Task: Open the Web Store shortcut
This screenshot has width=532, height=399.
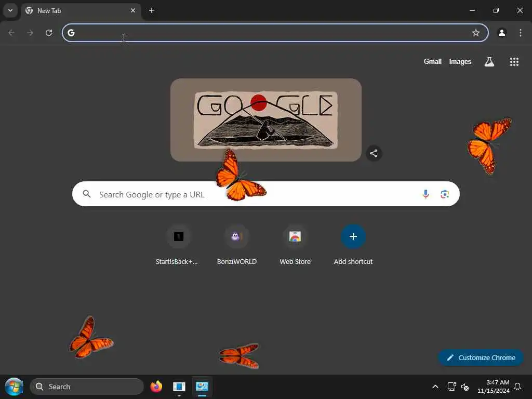Action: 295,245
